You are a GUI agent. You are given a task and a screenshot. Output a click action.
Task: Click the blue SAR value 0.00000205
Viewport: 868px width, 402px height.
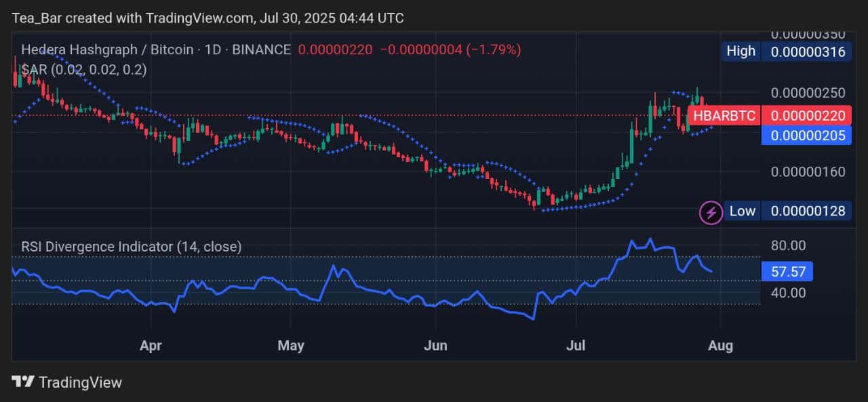806,136
